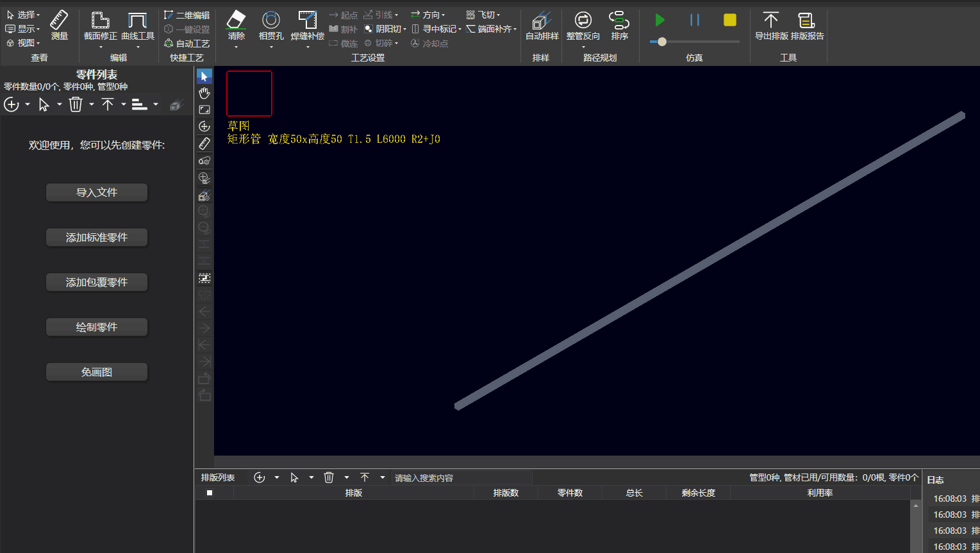
Task: Open the 显示 dropdown menu
Action: [23, 29]
